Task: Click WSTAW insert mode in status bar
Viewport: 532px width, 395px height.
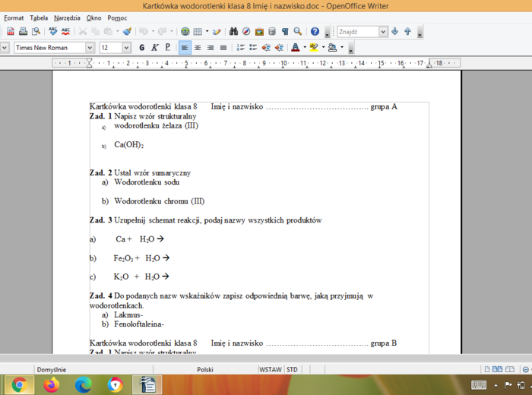Action: (270, 370)
